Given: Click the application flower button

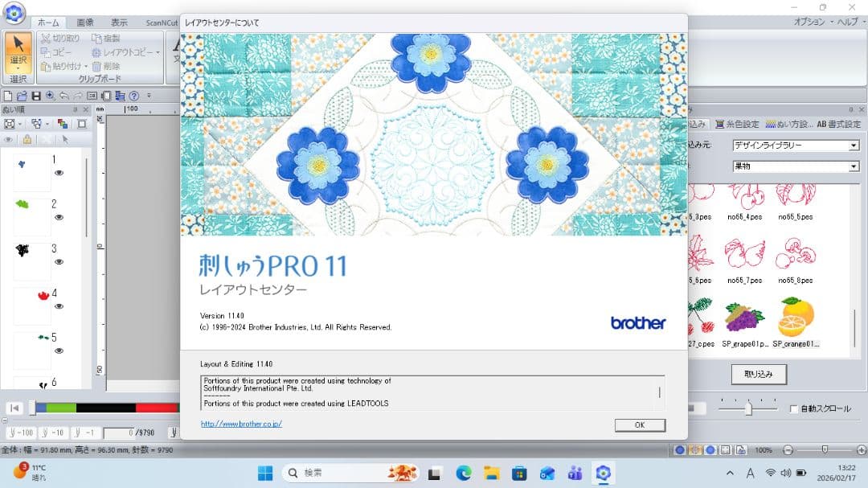Looking at the screenshot, I should (x=14, y=13).
